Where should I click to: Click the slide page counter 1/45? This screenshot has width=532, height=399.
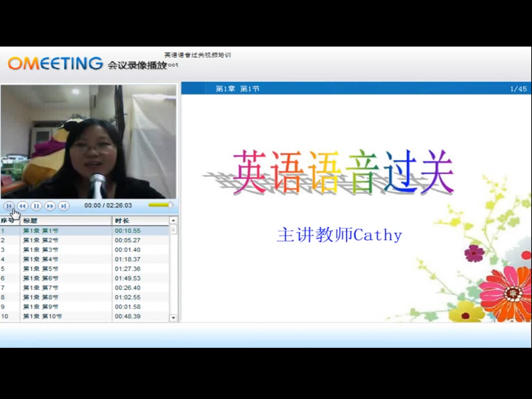tap(518, 88)
